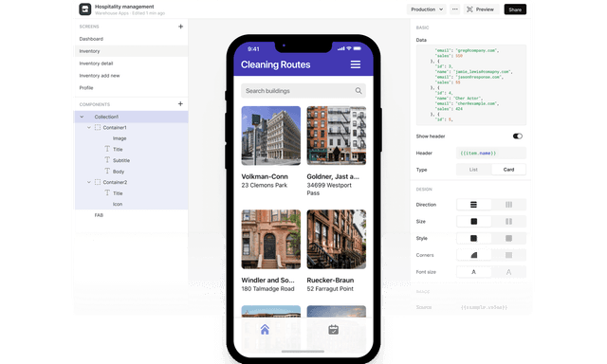607x364 pixels.
Task: Tap the home icon in the phone tab bar
Action: [x=265, y=329]
